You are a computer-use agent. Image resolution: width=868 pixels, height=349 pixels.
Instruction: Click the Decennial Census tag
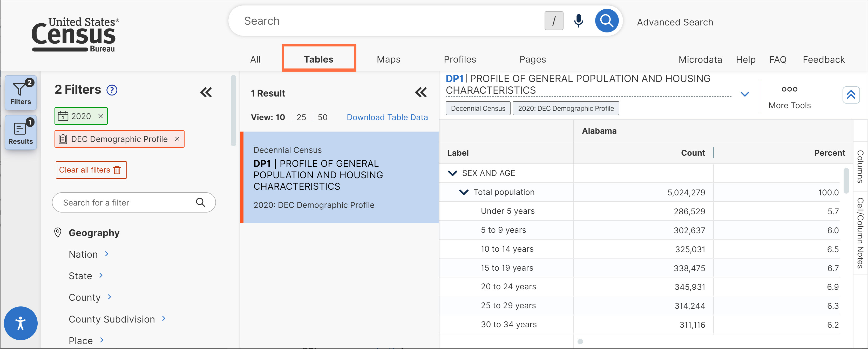(x=478, y=108)
